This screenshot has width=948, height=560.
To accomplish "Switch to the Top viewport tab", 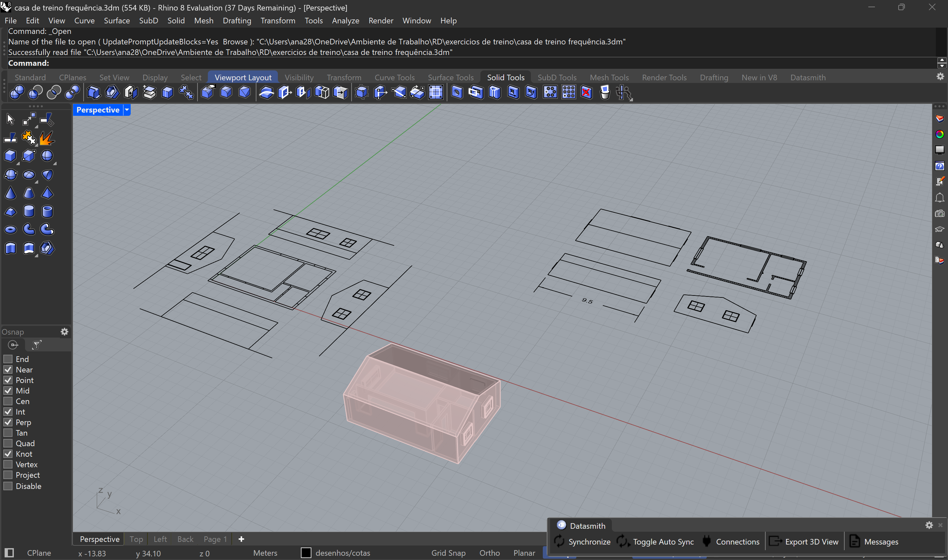I will point(136,539).
